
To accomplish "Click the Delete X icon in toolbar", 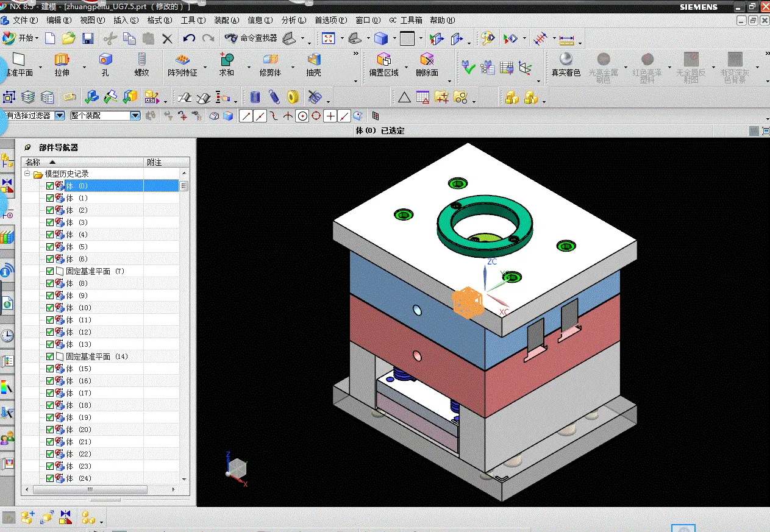I will [x=168, y=38].
